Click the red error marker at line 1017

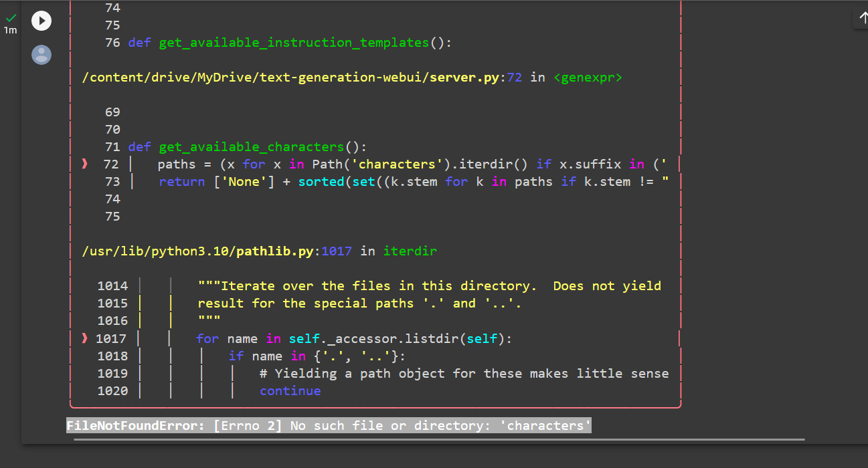pos(84,338)
